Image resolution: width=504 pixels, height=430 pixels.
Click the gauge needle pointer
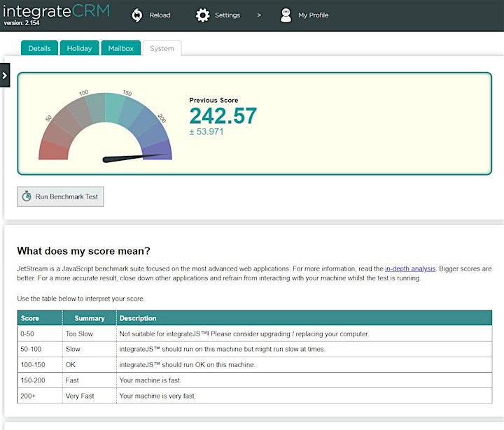click(134, 158)
